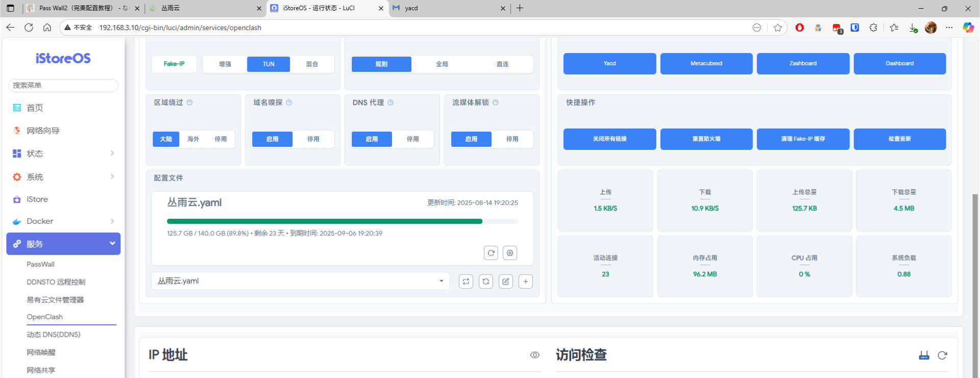The width and height of the screenshot is (980, 378).
Task: Collapse the 服务 sidebar menu
Action: pos(63,244)
